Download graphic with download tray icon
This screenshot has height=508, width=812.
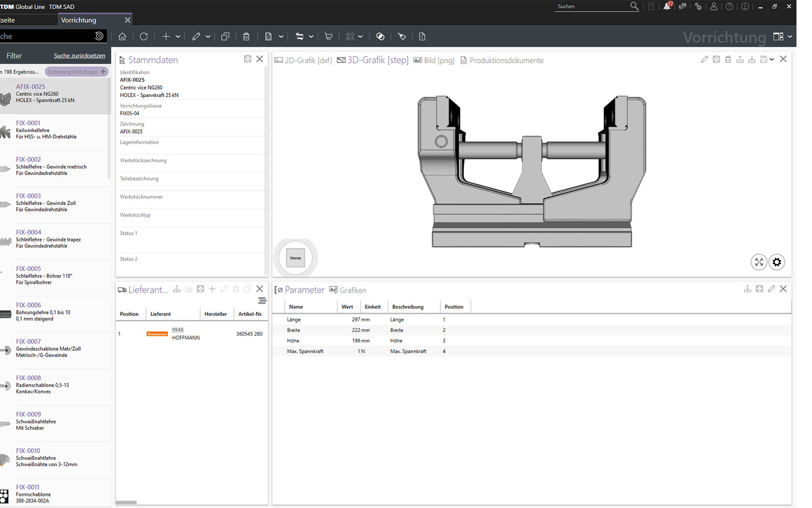click(x=752, y=59)
